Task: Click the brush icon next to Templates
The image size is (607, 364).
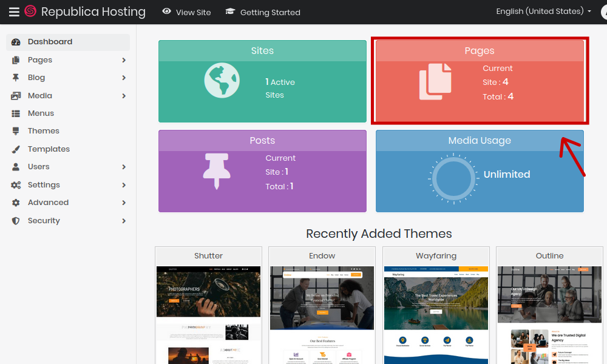Action: click(x=16, y=149)
